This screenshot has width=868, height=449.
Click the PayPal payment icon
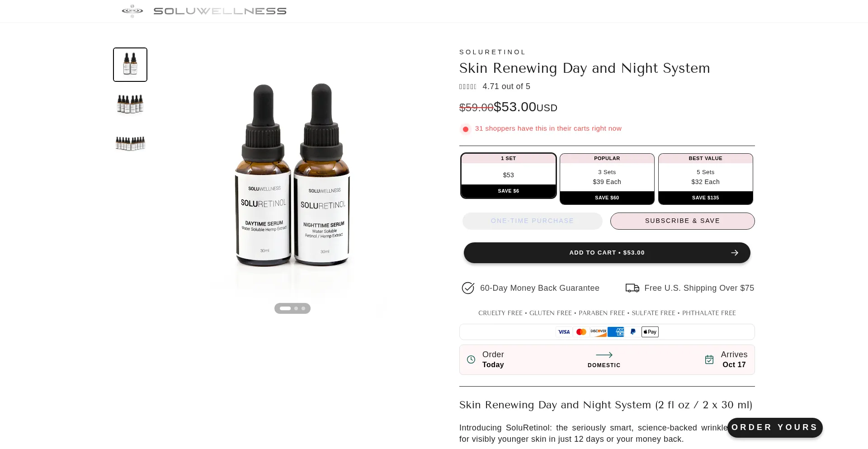point(633,332)
